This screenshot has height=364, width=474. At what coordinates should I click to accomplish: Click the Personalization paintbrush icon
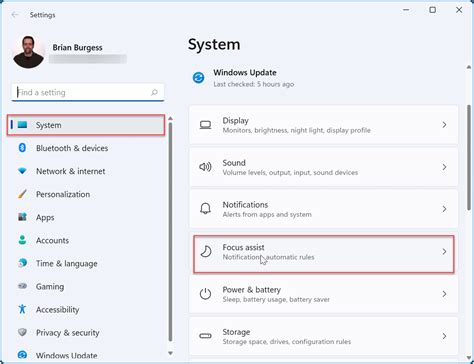click(22, 194)
